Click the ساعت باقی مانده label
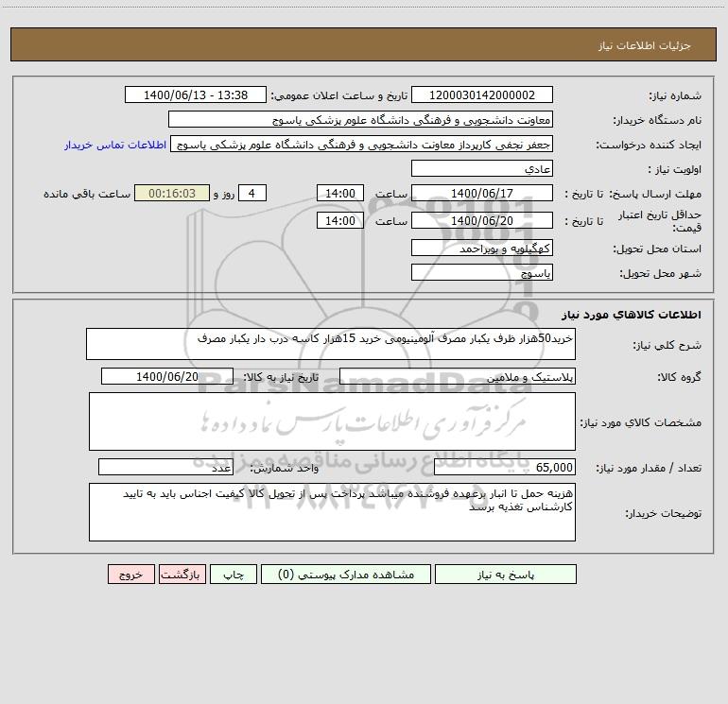Screen dimensions: 728x704 [x=87, y=194]
